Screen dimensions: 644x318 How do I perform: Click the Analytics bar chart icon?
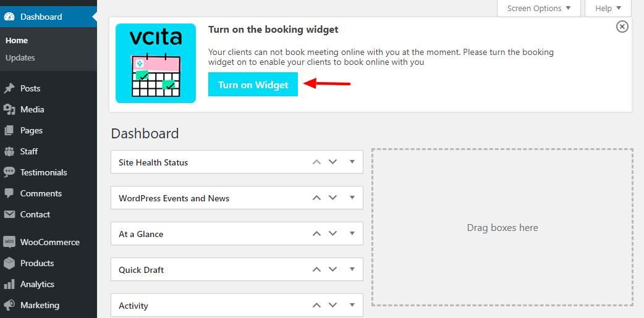pos(9,284)
